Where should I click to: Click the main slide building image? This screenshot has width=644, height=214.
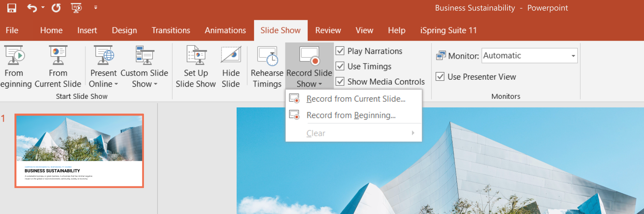pos(440,161)
